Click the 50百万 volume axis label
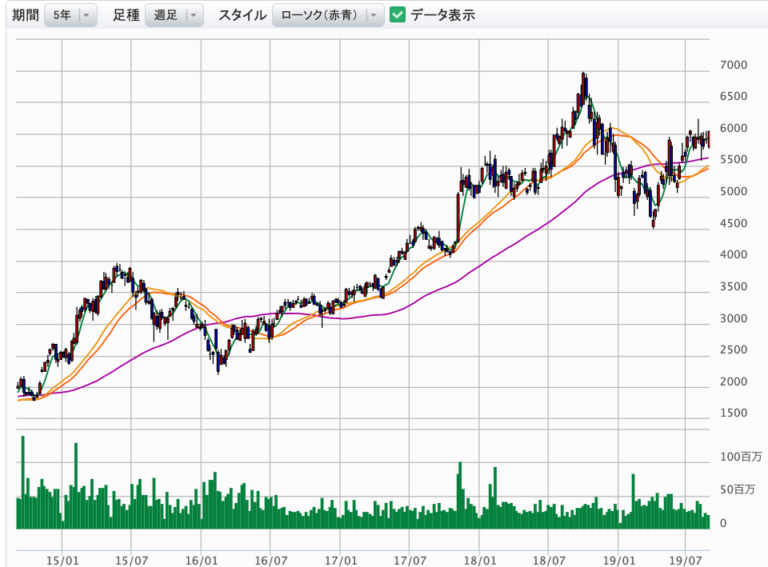This screenshot has width=768, height=567. [737, 490]
